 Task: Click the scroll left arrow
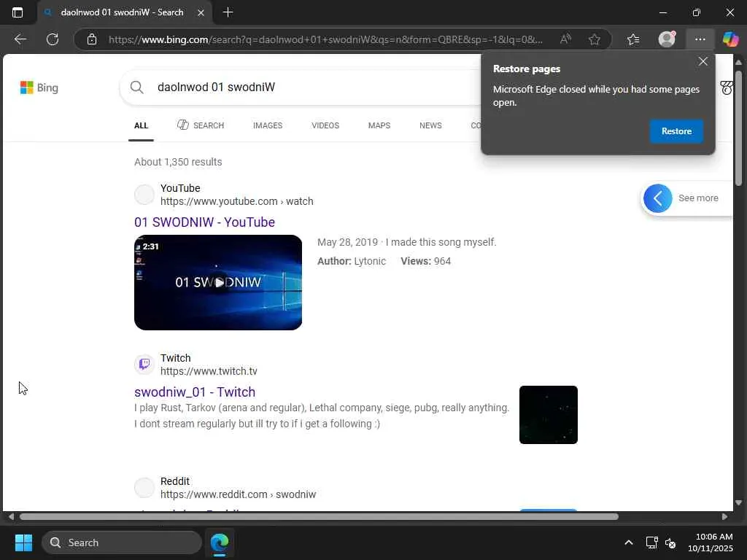pyautogui.click(x=11, y=517)
